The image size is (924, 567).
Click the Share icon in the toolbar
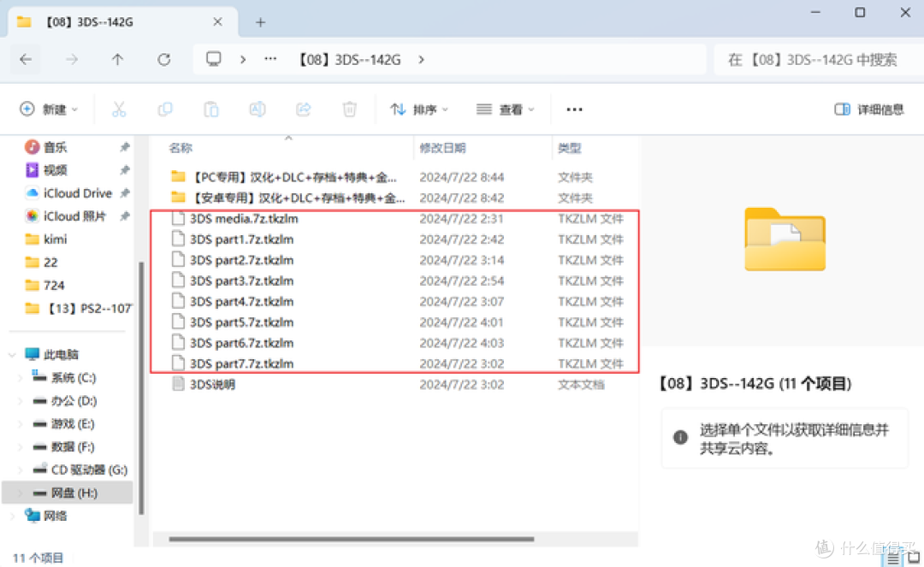[x=303, y=109]
